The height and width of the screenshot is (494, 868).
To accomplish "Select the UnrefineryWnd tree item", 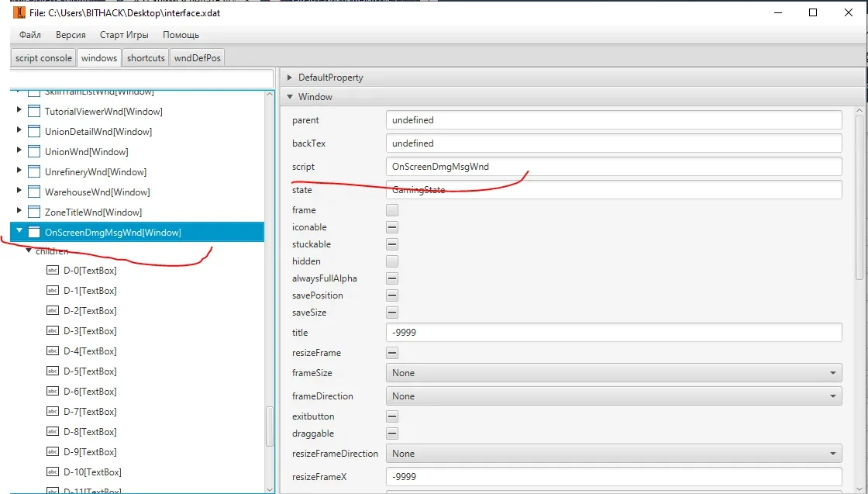I will [95, 172].
